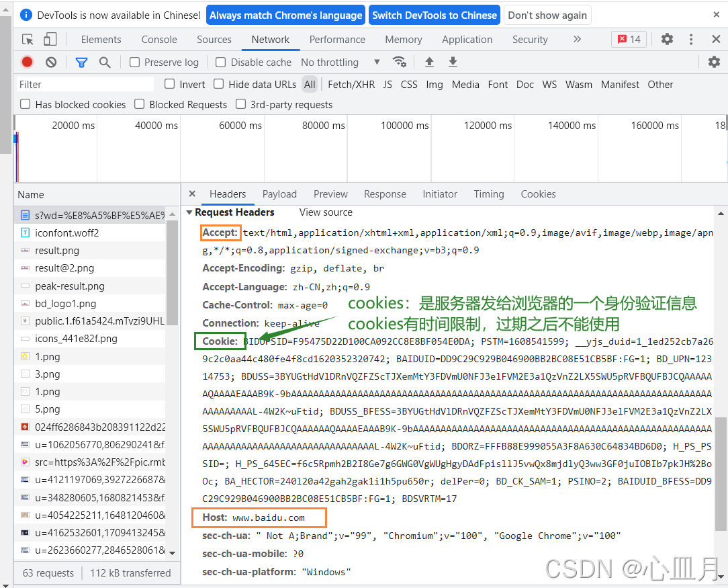Click View source link
The width and height of the screenshot is (728, 588).
326,212
